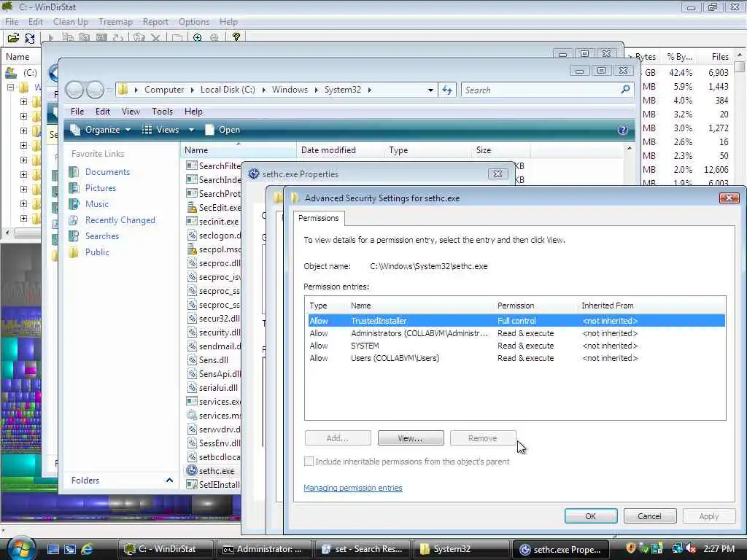Click the volume muted tray icon
The image size is (747, 560).
692,548
